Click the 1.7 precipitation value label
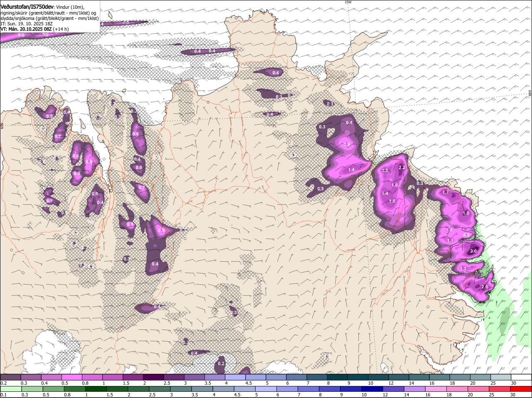 tap(446, 192)
